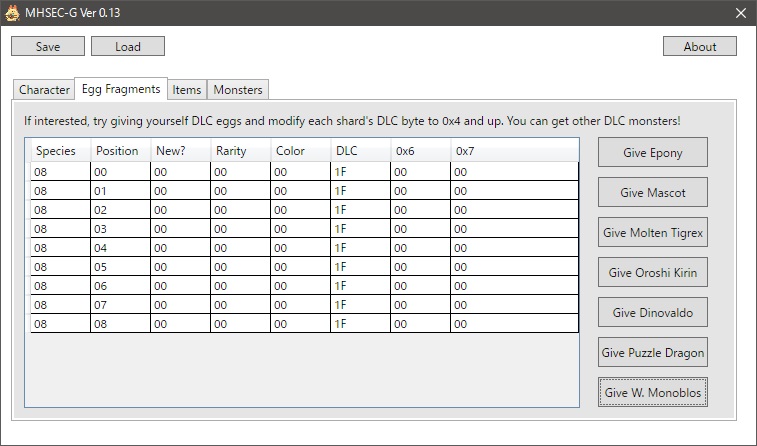Viewport: 757px width, 446px height.
Task: Select New? cell in Position 03 row
Action: (x=181, y=229)
